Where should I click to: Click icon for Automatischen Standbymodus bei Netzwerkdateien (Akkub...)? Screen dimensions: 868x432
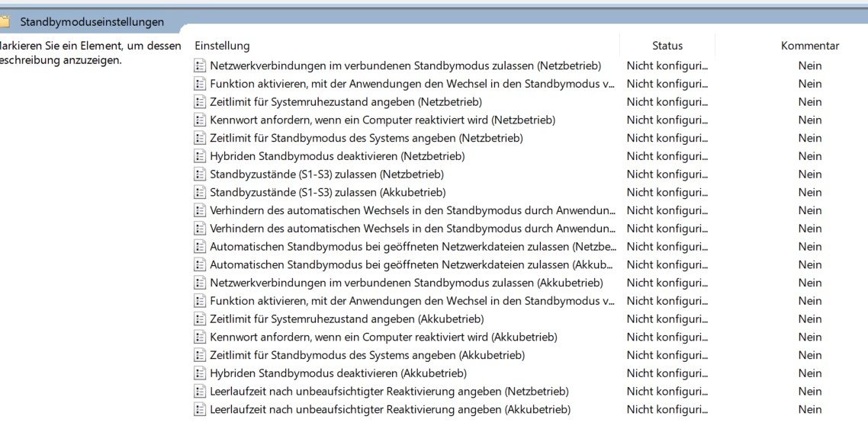tap(199, 265)
